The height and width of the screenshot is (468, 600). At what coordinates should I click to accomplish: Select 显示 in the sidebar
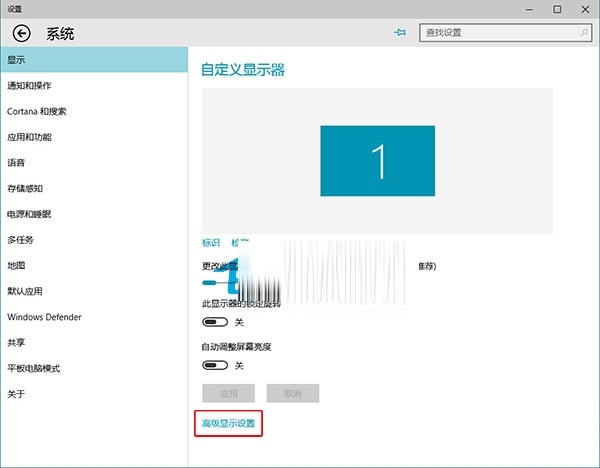coord(94,60)
